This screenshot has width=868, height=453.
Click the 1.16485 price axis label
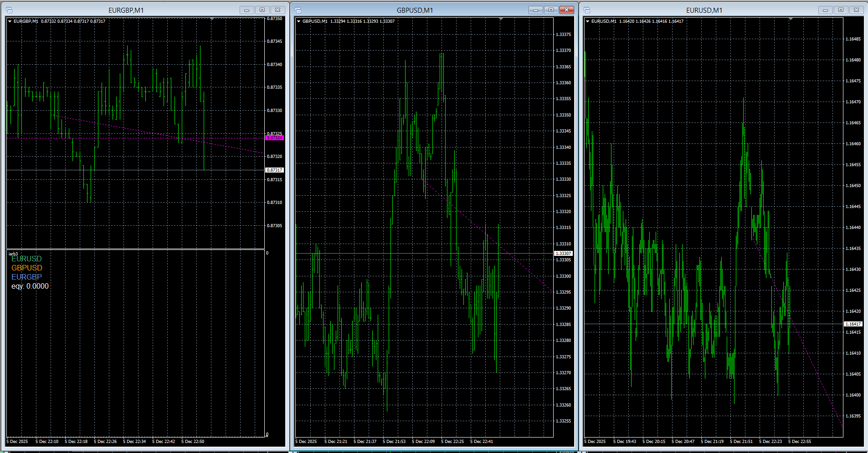point(853,39)
